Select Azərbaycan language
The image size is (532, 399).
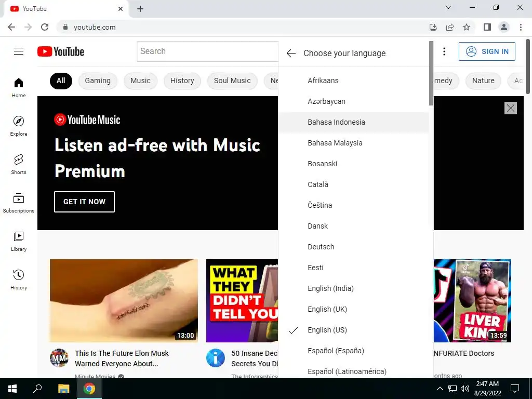353,101
